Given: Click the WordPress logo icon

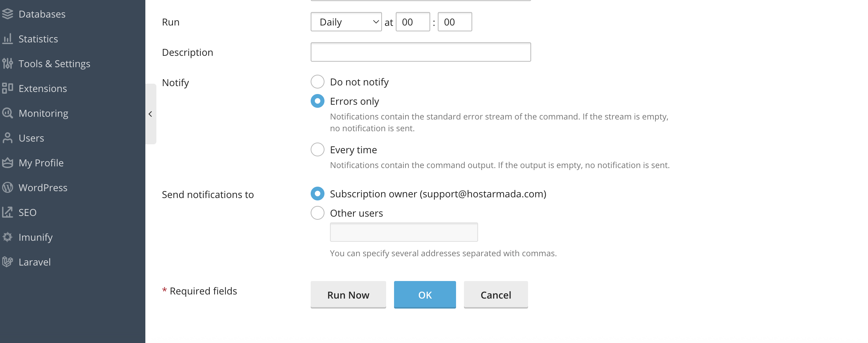Looking at the screenshot, I should [x=7, y=188].
